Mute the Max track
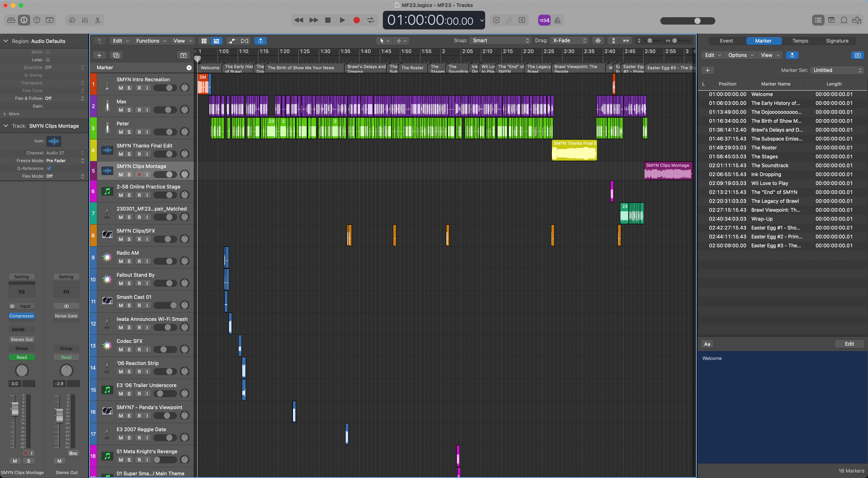Screen dimensions: 868x478 pyautogui.click(x=121, y=110)
